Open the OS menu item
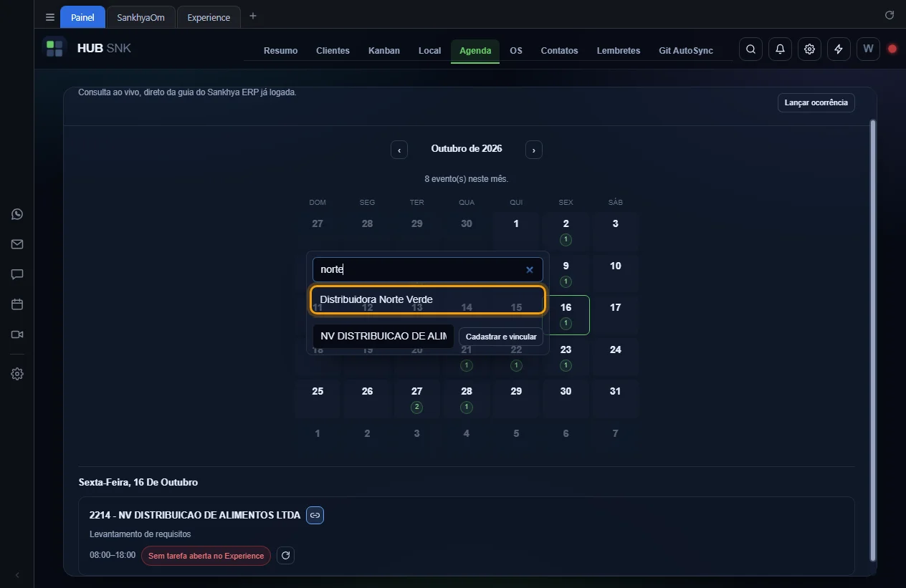 (x=516, y=51)
